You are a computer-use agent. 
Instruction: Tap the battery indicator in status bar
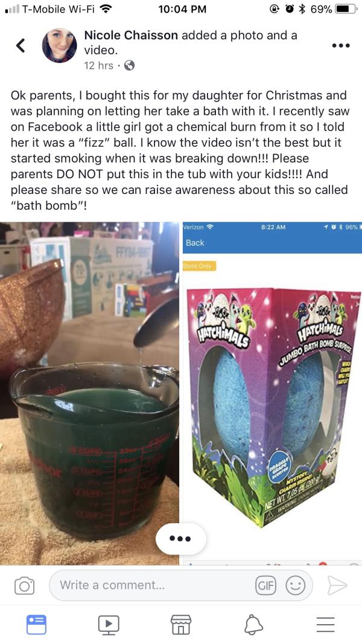[346, 9]
